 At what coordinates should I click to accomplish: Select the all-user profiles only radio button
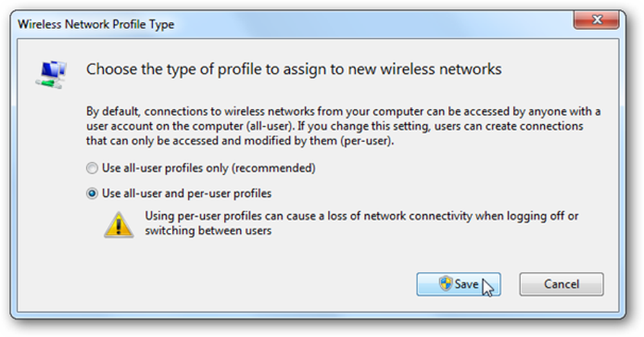[91, 168]
